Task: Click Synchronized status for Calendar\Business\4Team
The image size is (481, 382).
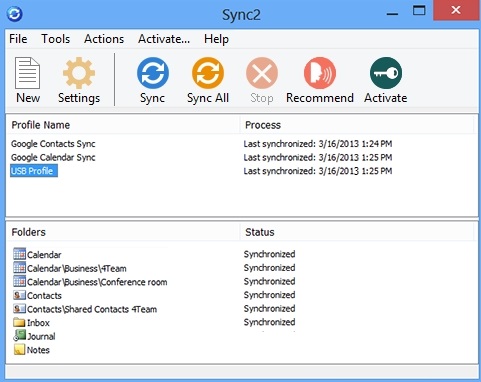Action: coord(269,268)
